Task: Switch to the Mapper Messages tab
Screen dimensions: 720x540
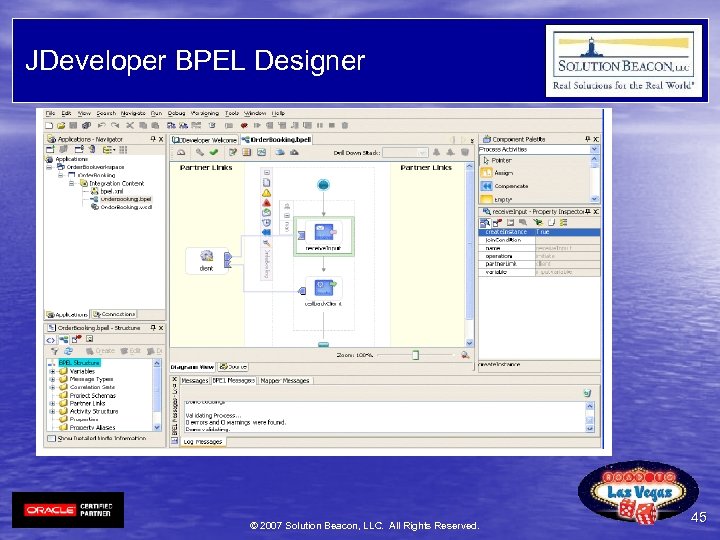Action: [x=285, y=381]
